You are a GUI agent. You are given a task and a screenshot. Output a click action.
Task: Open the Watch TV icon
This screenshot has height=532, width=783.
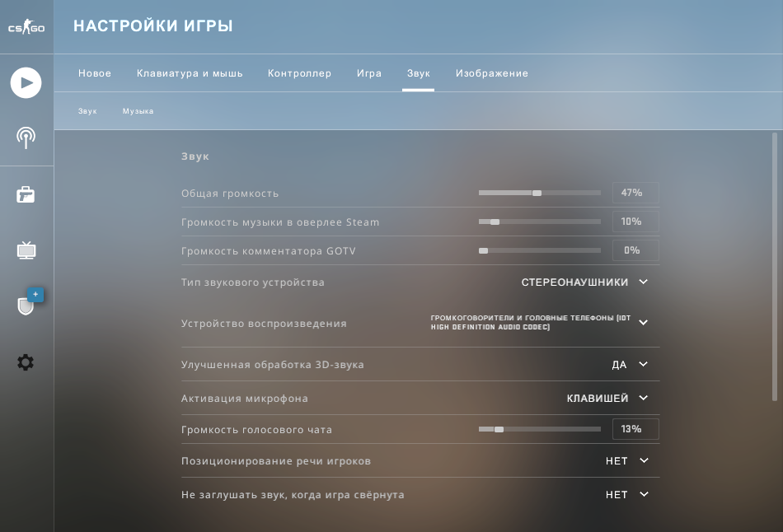click(x=26, y=250)
